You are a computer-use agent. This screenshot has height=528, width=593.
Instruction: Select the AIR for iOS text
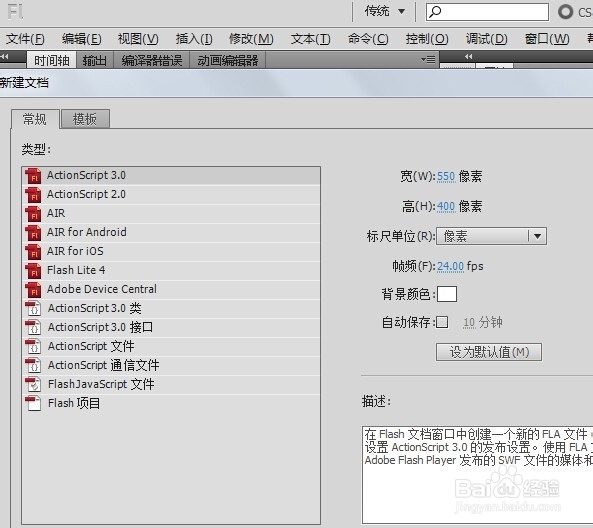(x=75, y=251)
